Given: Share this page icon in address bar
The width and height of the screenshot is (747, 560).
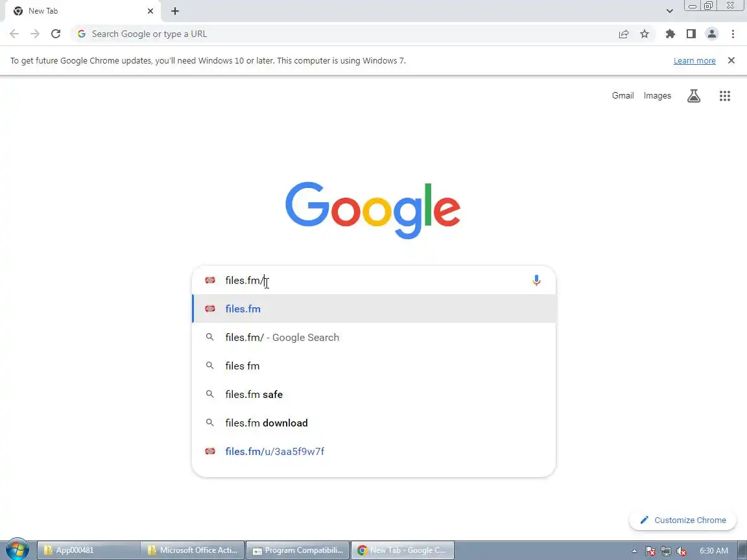Looking at the screenshot, I should click(624, 34).
